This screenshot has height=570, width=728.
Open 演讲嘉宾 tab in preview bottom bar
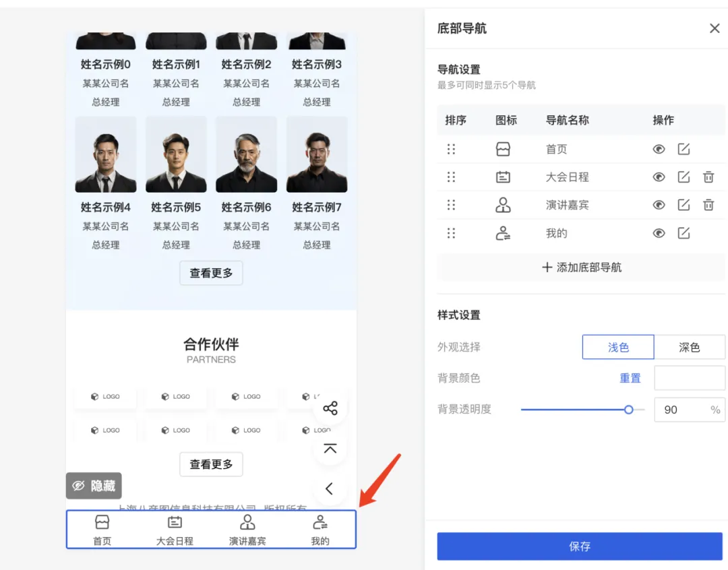pos(247,530)
